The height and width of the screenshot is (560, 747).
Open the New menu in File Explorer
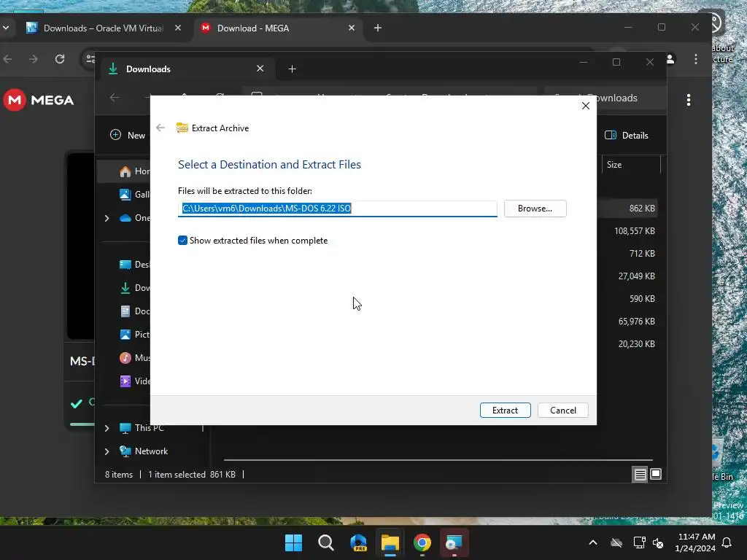(128, 135)
